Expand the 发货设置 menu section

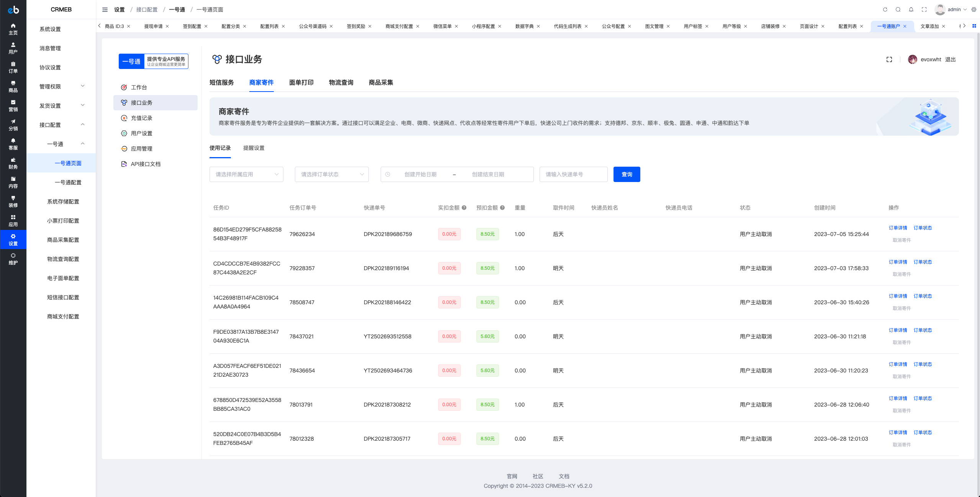click(61, 106)
